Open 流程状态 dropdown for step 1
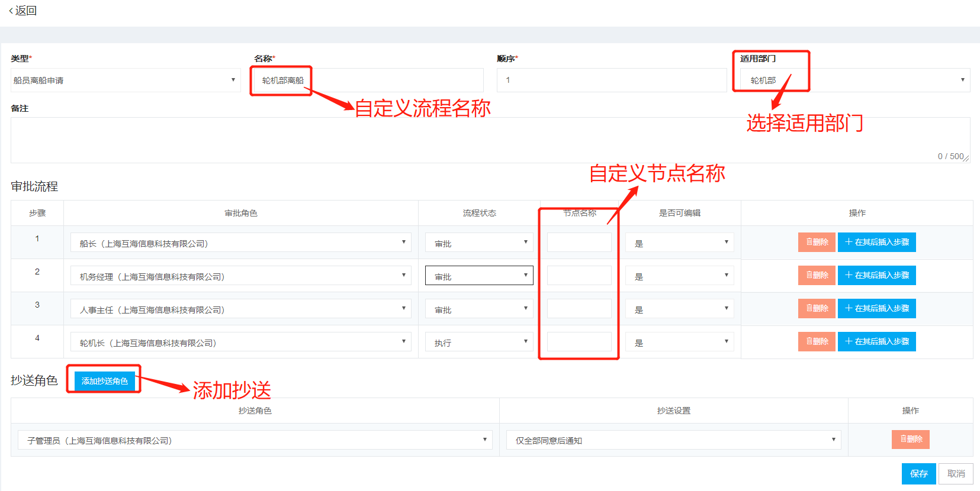 point(479,243)
